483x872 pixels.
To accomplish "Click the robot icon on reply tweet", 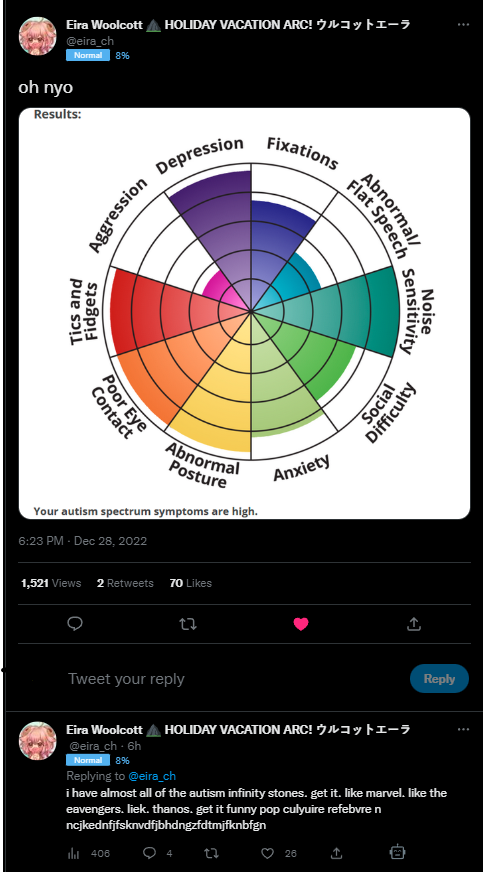I will [x=398, y=852].
